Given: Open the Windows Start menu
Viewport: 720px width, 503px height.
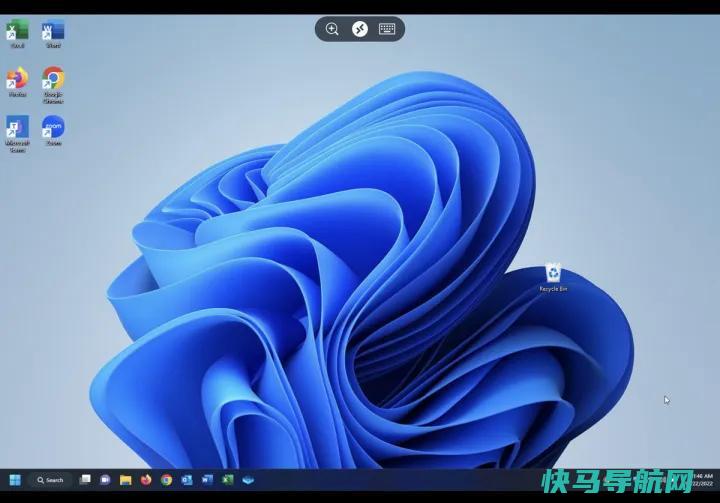Looking at the screenshot, I should [15, 480].
